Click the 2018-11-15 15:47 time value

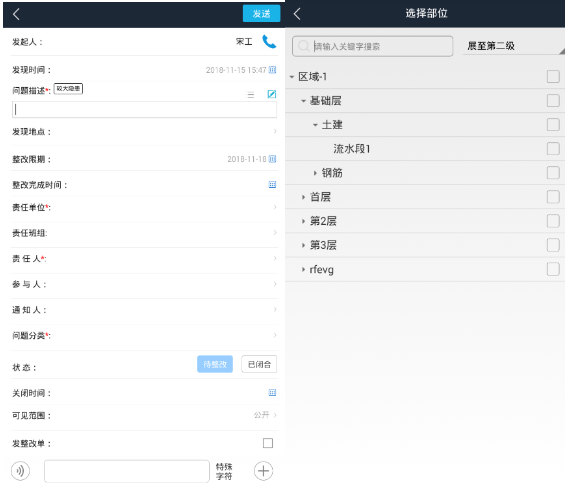coord(236,70)
